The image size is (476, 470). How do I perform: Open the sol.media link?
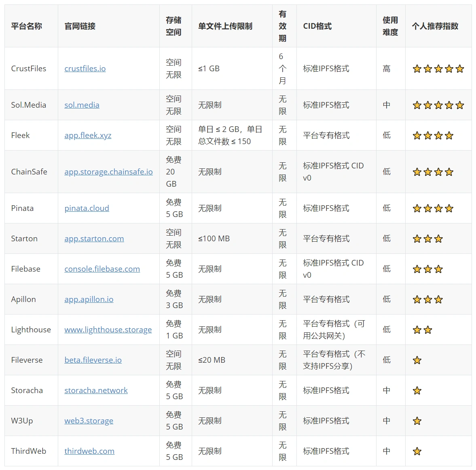pos(82,105)
